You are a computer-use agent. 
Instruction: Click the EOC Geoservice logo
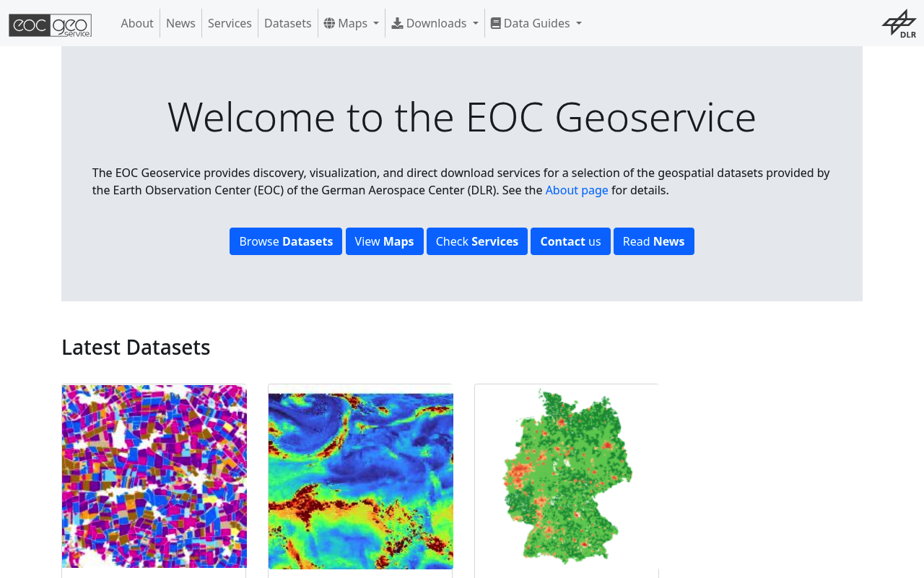pyautogui.click(x=51, y=25)
